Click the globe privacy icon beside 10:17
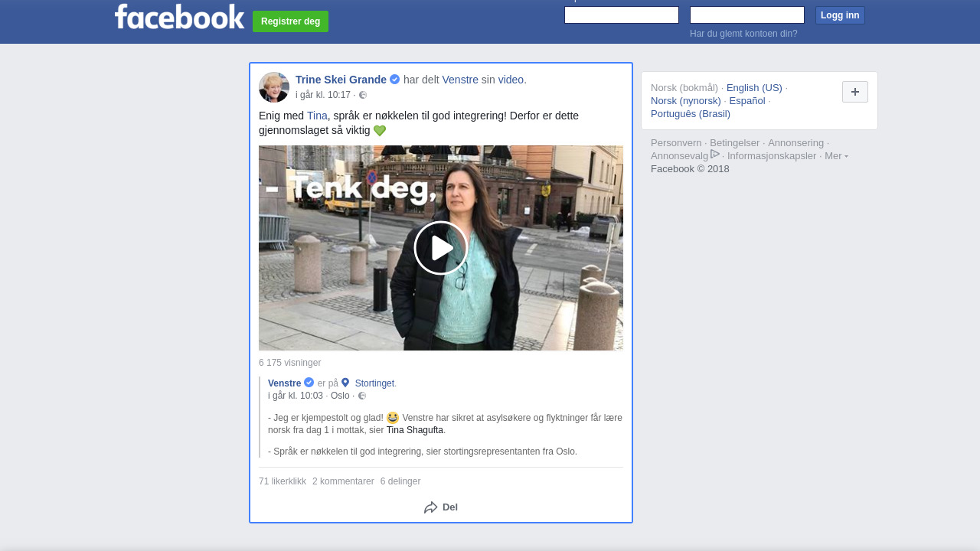 tap(363, 96)
